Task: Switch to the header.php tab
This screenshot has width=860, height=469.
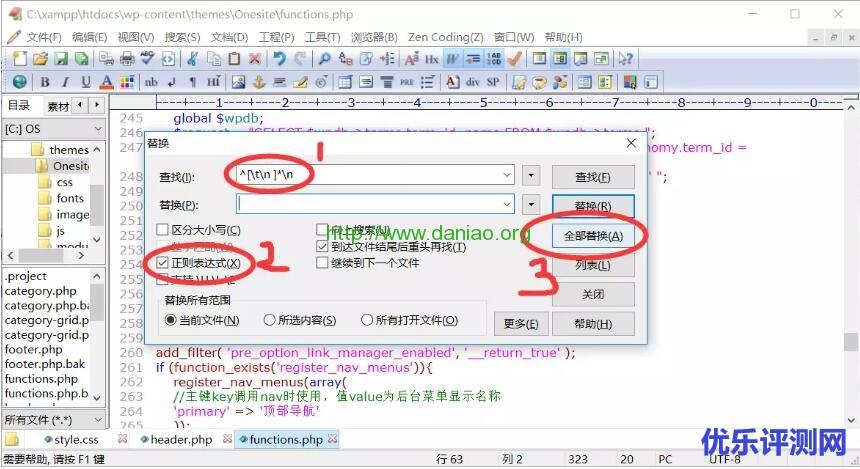Action: pyautogui.click(x=181, y=440)
